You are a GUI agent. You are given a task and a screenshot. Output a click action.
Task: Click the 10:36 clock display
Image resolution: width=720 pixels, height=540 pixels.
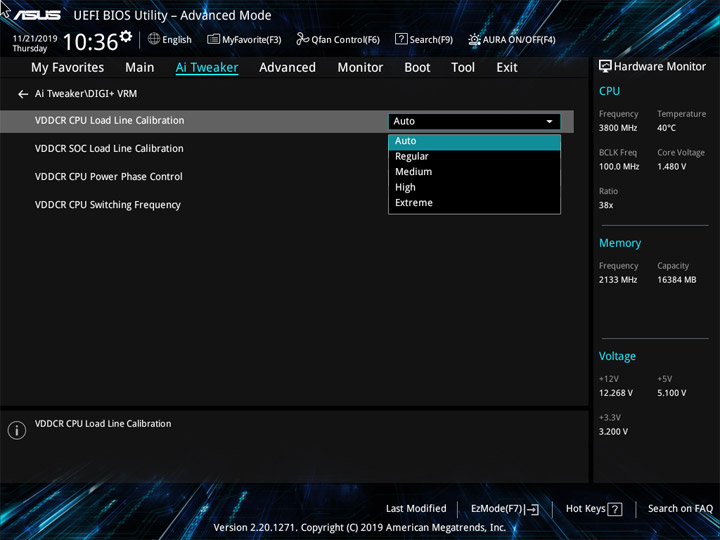90,42
